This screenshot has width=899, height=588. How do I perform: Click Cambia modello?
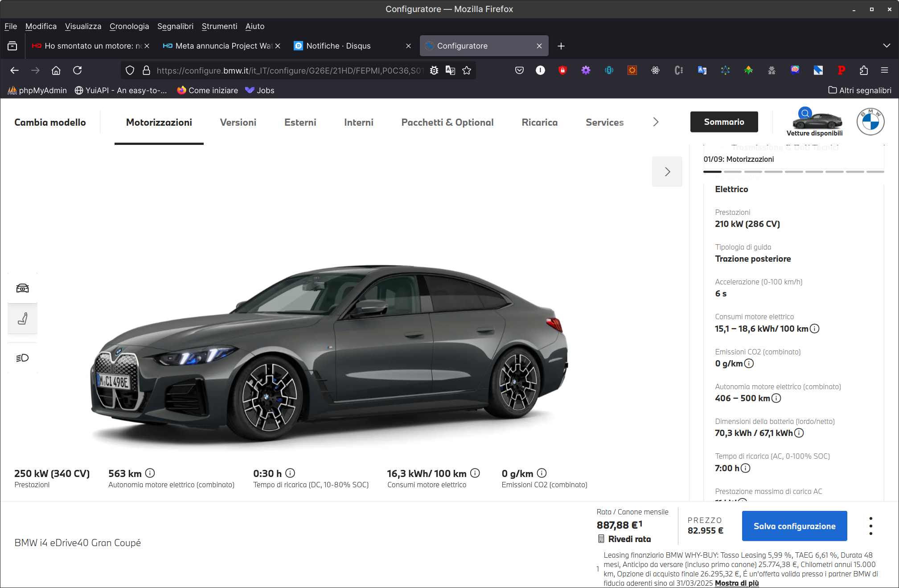pos(50,123)
